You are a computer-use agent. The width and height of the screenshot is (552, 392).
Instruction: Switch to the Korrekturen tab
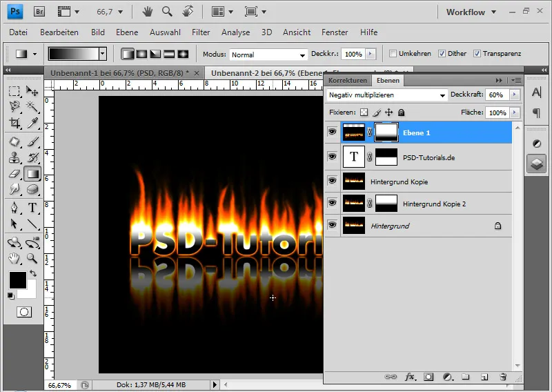[348, 80]
